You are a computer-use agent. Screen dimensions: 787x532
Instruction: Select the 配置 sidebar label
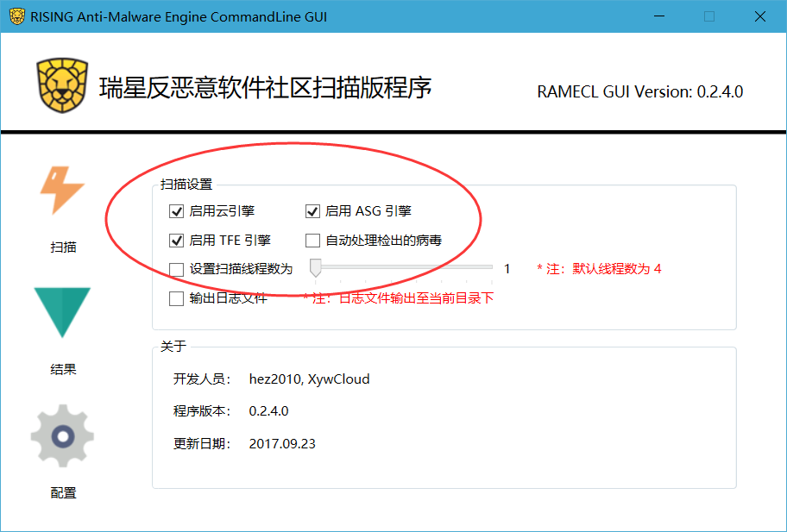63,493
